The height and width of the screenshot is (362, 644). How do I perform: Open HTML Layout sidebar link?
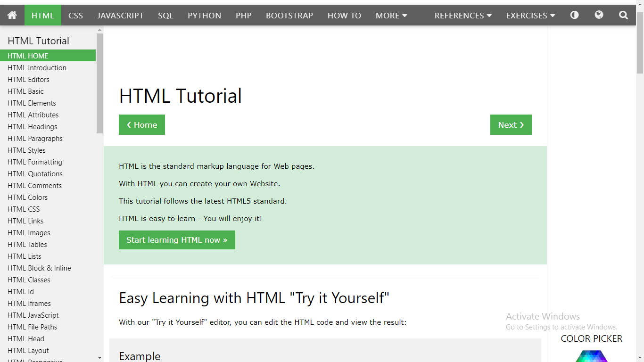click(x=48, y=350)
